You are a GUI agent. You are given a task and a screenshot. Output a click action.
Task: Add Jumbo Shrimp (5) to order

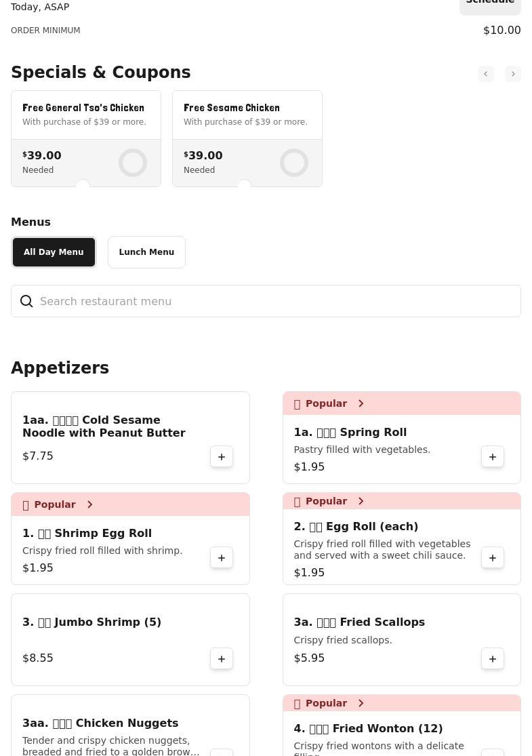(x=222, y=659)
